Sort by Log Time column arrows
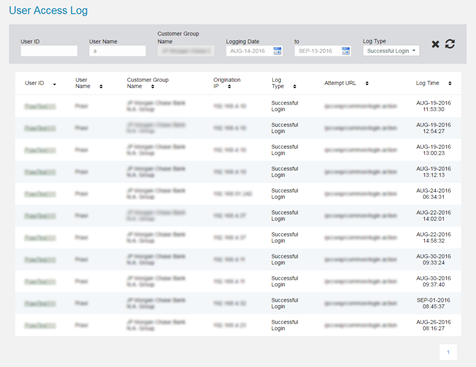Viewport: 476px width, 367px height. pyautogui.click(x=450, y=83)
